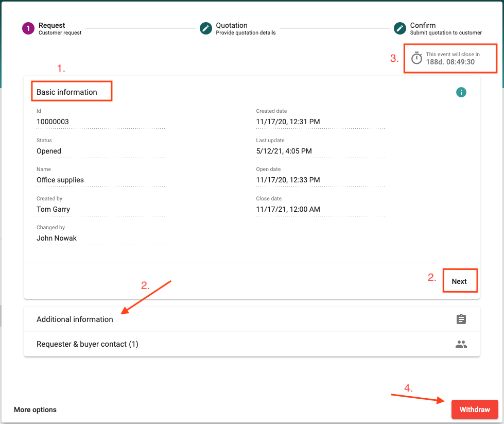Select the Request step label
Image resolution: width=504 pixels, height=424 pixels.
pyautogui.click(x=52, y=25)
